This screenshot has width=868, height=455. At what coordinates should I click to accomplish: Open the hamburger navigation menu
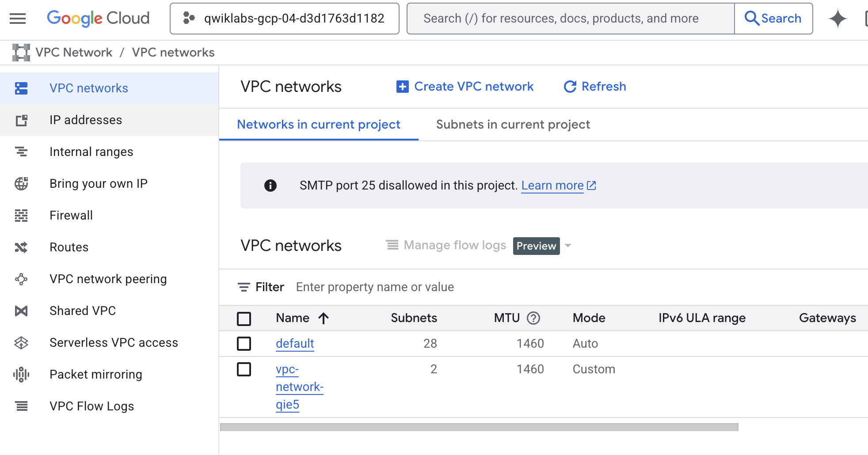[x=18, y=19]
